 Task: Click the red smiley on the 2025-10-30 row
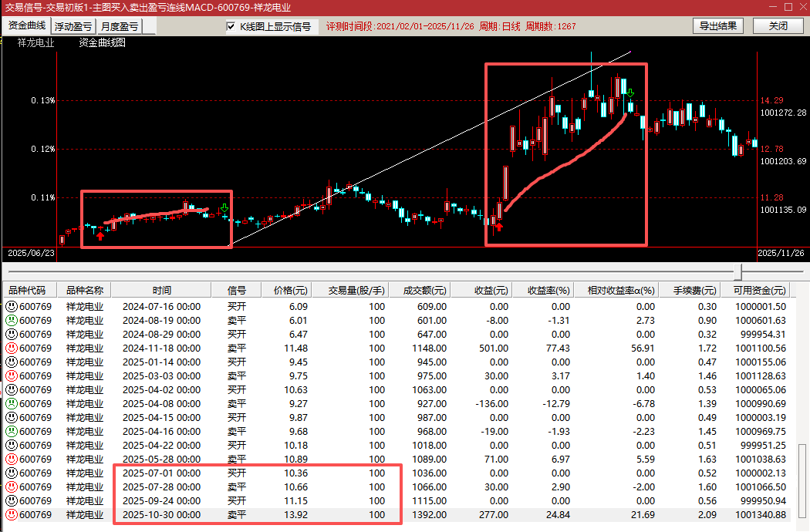coord(12,515)
